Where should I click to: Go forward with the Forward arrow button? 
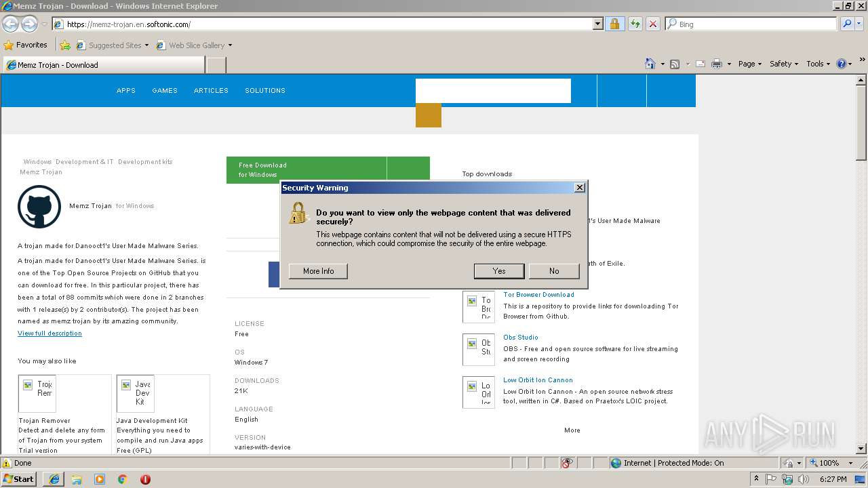click(29, 24)
